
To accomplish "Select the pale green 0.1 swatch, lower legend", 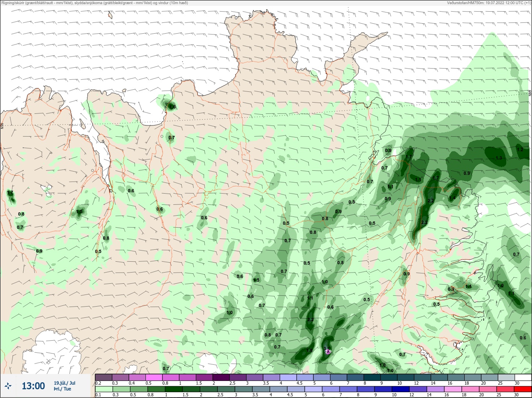I will point(103,389).
